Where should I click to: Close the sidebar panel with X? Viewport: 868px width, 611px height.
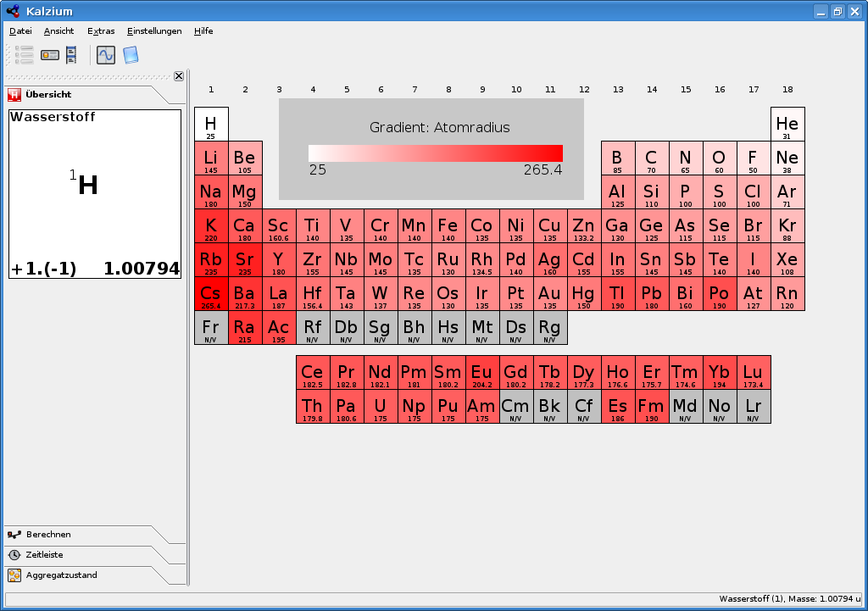179,75
